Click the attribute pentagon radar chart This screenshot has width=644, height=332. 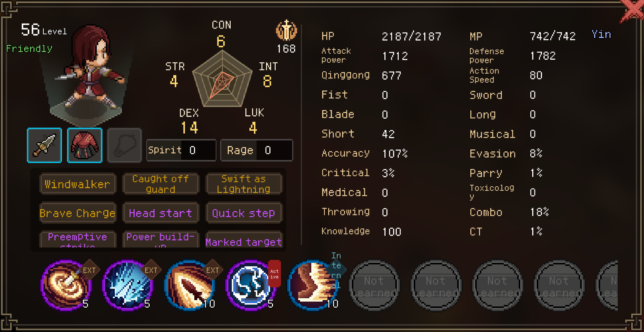(x=222, y=79)
